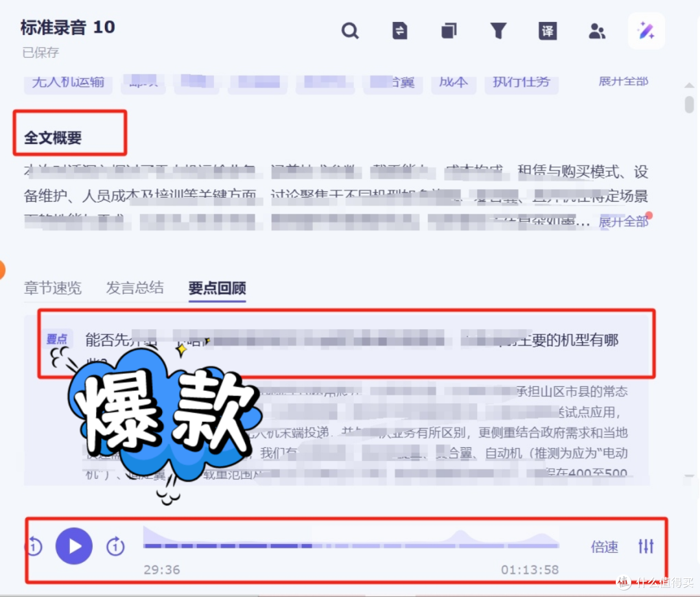The image size is (700, 597).
Task: Select the 要点回顾 tab
Action: [x=217, y=288]
